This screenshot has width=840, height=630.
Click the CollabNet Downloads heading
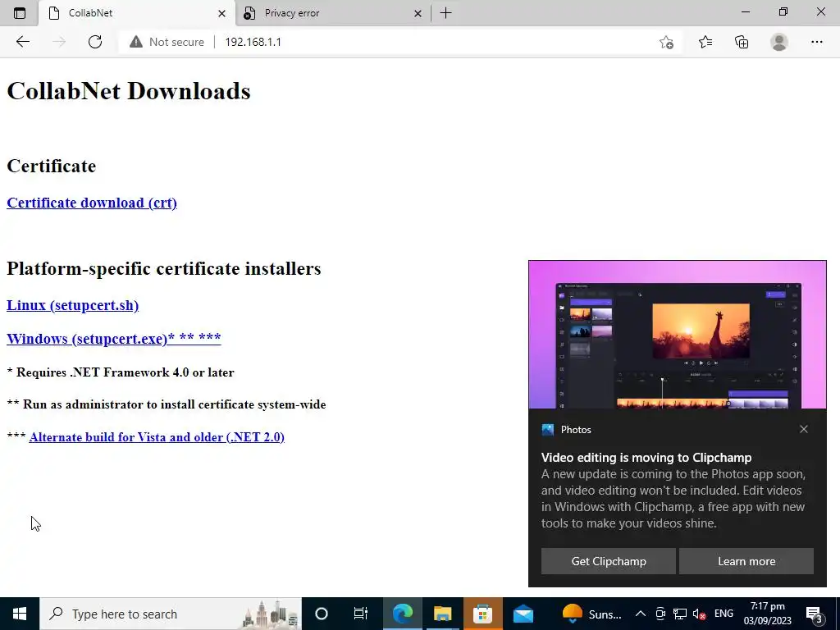pos(129,91)
